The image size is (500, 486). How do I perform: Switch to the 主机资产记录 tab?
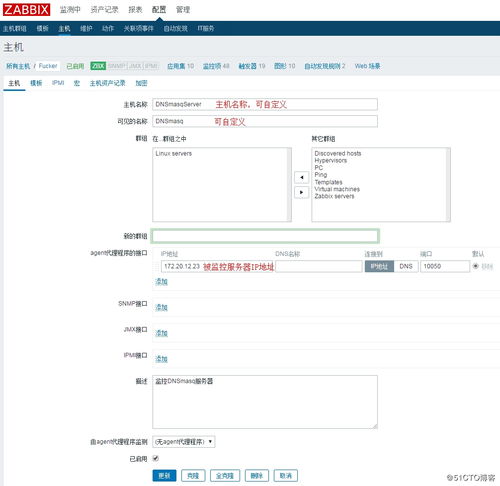pos(107,83)
